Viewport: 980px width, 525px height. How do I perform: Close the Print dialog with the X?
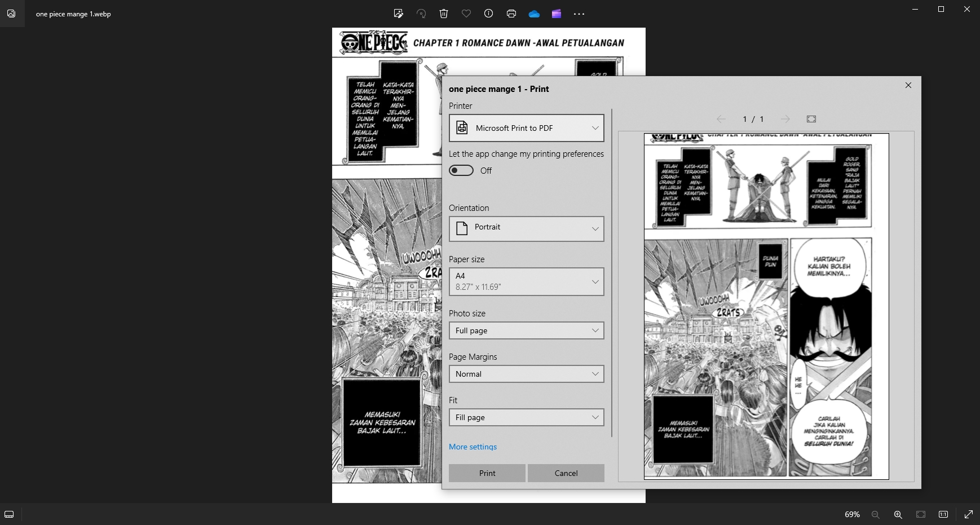908,85
